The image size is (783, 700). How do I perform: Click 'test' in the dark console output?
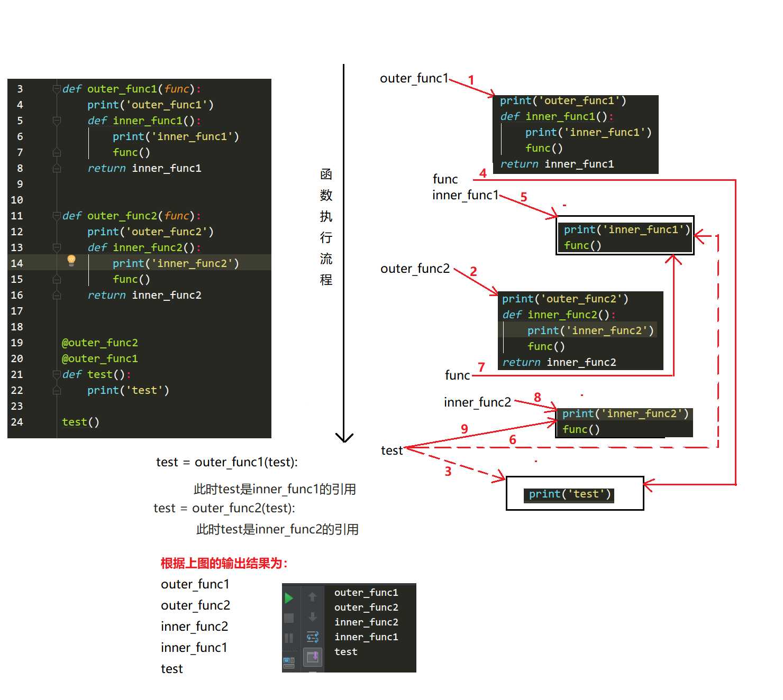(x=346, y=652)
